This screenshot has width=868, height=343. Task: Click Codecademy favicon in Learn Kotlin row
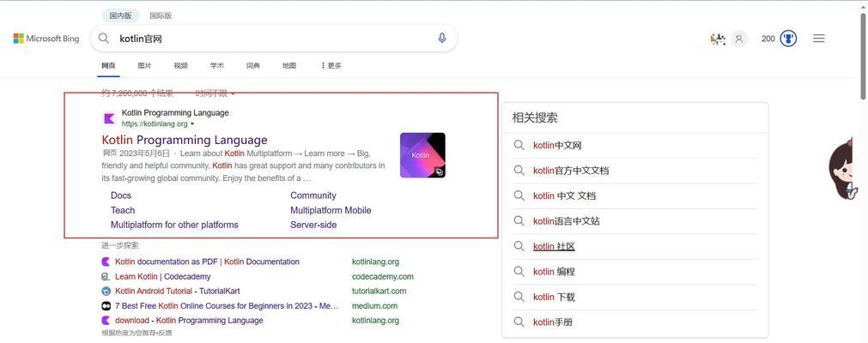[x=106, y=277]
